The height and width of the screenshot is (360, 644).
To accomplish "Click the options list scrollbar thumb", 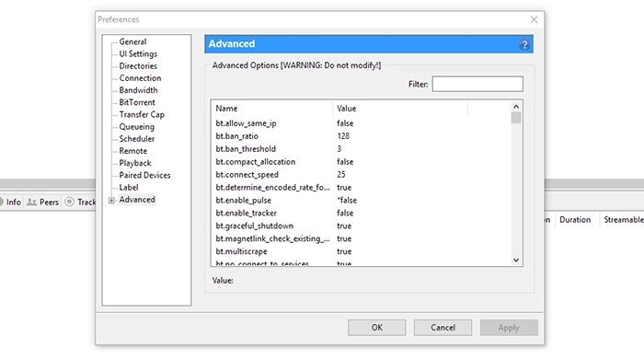I will click(x=516, y=118).
